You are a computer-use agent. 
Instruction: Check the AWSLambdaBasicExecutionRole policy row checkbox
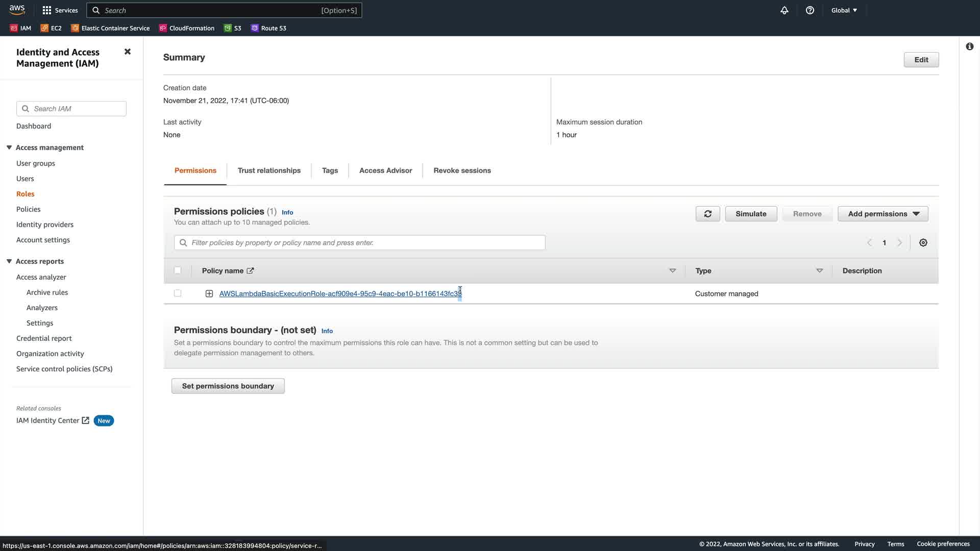[178, 293]
